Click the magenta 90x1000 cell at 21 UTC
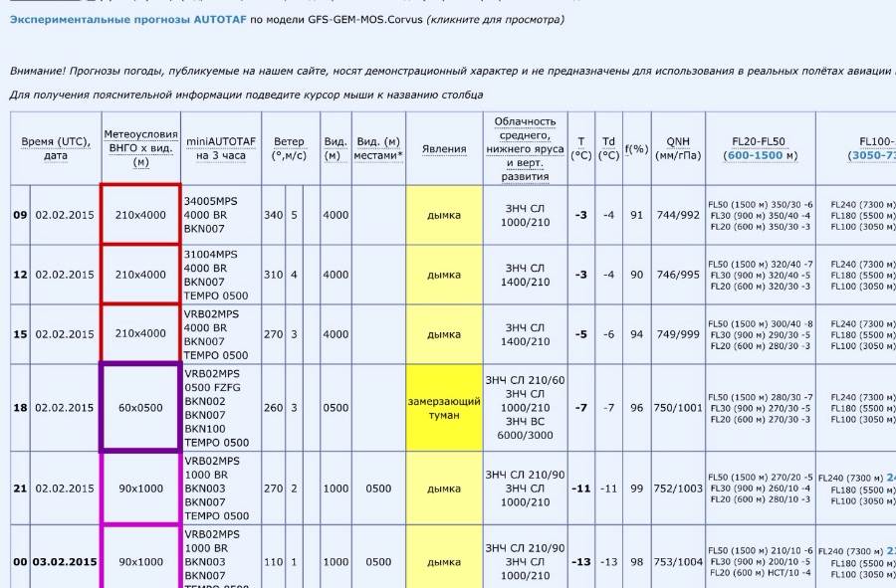Viewport: 896px width, 588px height. [x=140, y=489]
